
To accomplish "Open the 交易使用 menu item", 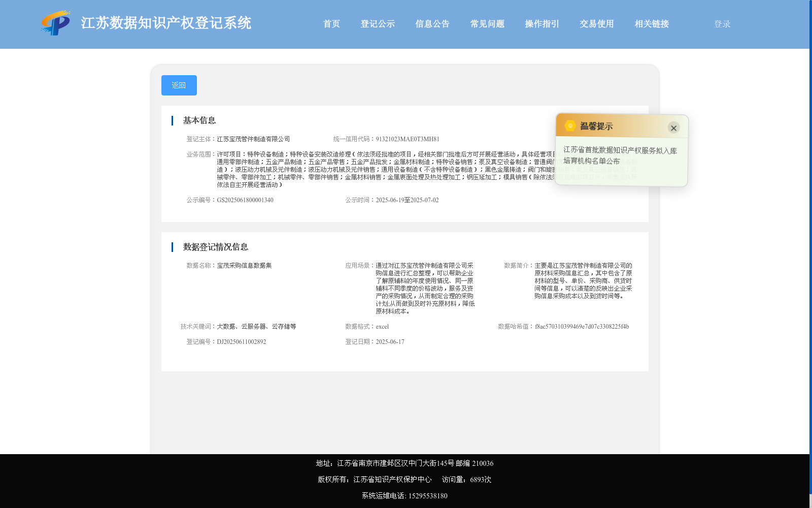I will (x=597, y=24).
